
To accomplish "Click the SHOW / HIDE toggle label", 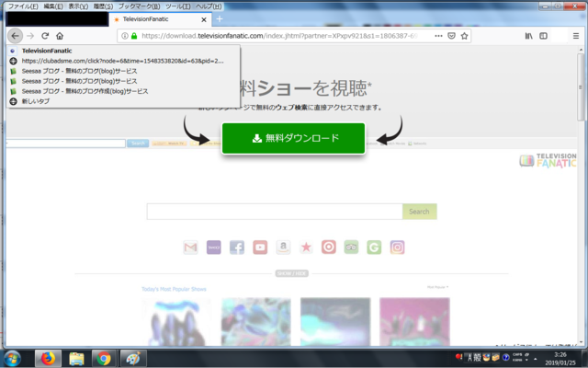I will click(x=292, y=273).
